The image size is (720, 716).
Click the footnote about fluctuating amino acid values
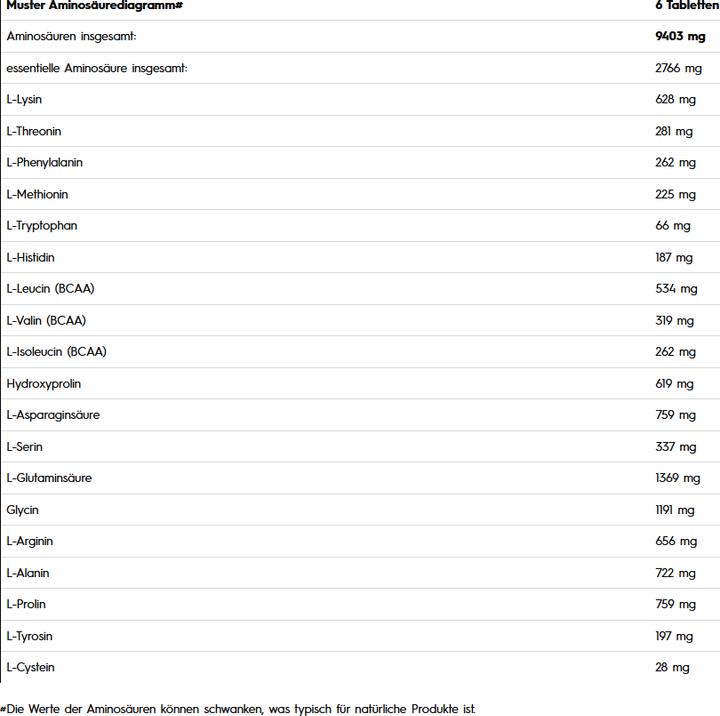point(238,708)
